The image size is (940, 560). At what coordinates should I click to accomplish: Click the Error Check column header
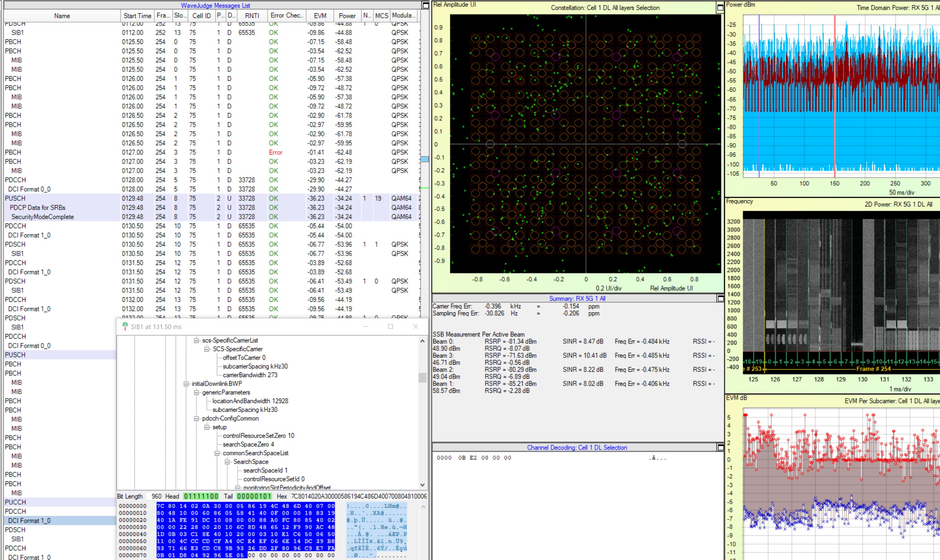click(287, 16)
